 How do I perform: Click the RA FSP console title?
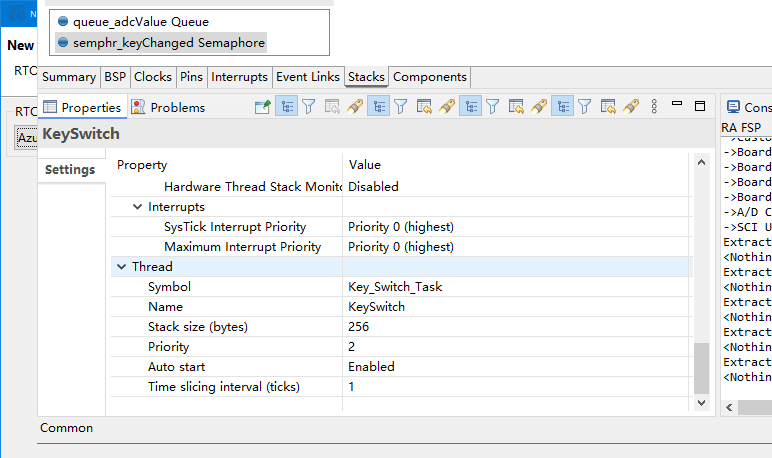pyautogui.click(x=741, y=128)
